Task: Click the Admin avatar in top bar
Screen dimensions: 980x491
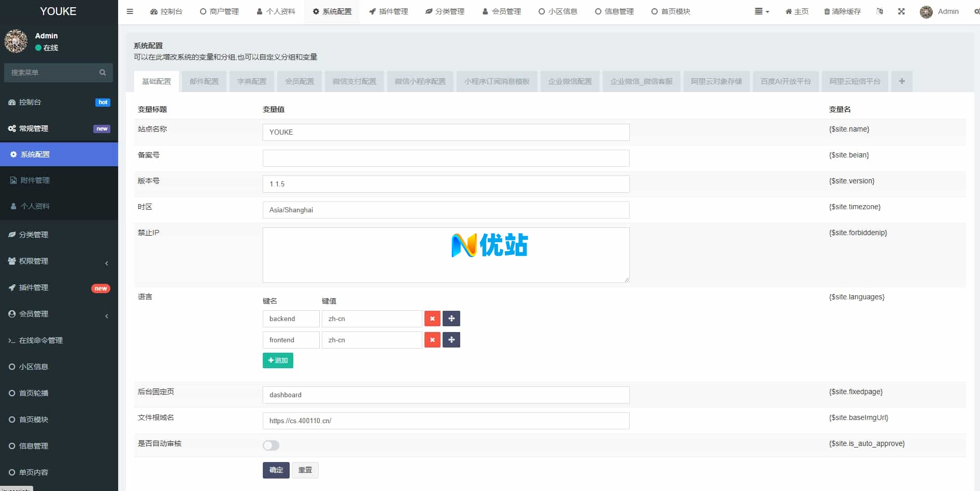Action: (926, 12)
